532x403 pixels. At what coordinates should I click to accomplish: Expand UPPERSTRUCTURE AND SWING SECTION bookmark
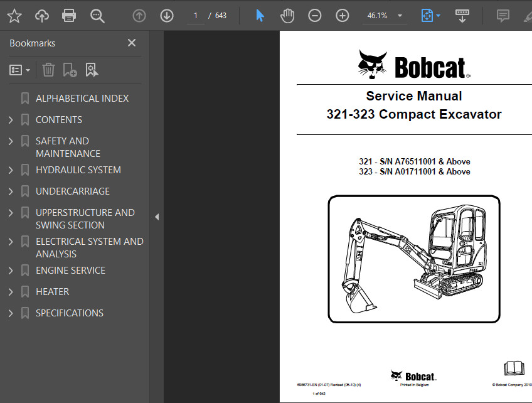click(11, 213)
